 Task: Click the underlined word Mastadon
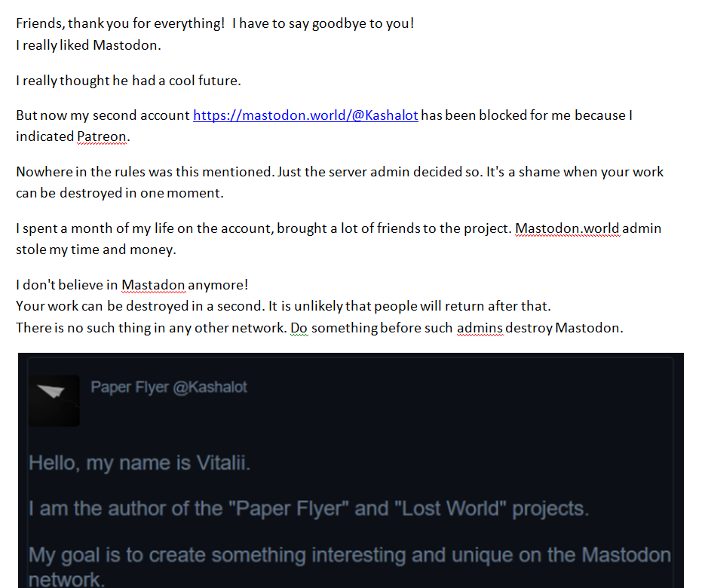[153, 285]
